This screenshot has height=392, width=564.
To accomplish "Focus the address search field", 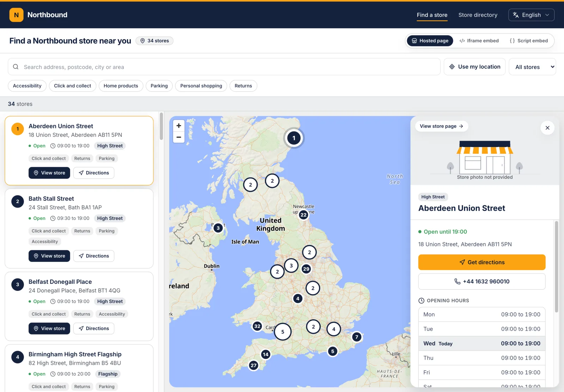I will pyautogui.click(x=224, y=67).
